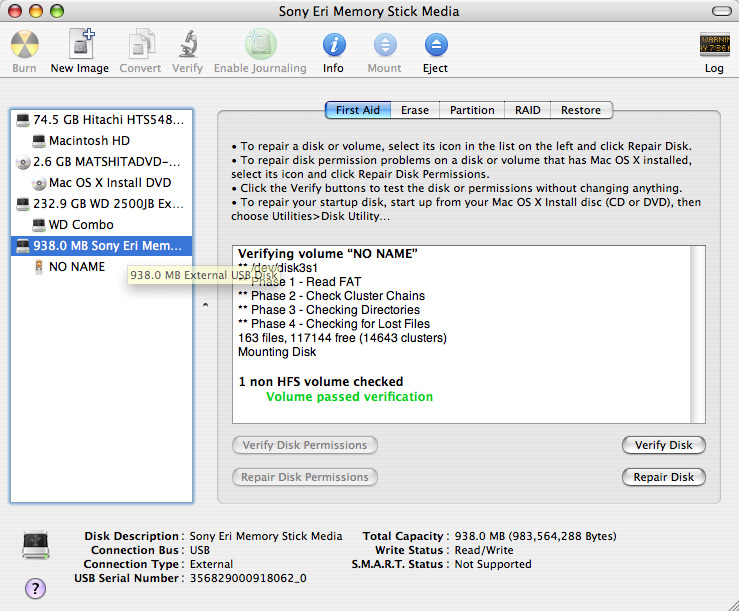739x611 pixels.
Task: Eject the selected disk
Action: pyautogui.click(x=435, y=46)
